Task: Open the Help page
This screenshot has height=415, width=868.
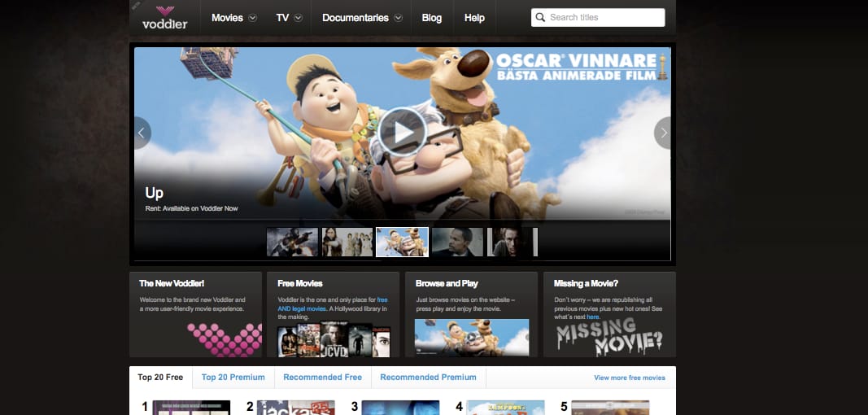Action: click(x=474, y=18)
